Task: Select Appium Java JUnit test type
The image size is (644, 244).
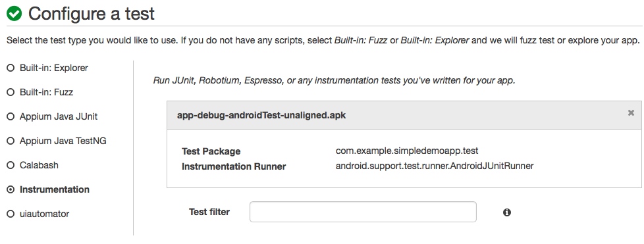Action: click(11, 117)
